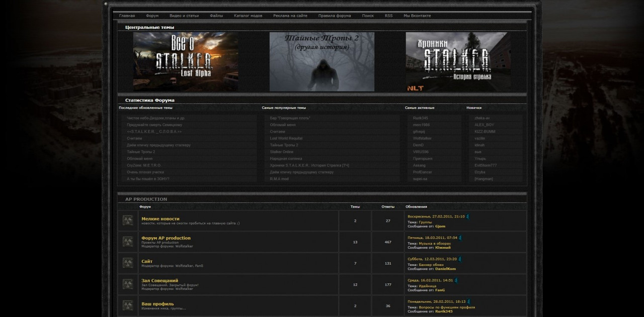This screenshot has height=317, width=644.
Task: Open recent topic 'Очень плохая училка'
Action: coord(146,172)
